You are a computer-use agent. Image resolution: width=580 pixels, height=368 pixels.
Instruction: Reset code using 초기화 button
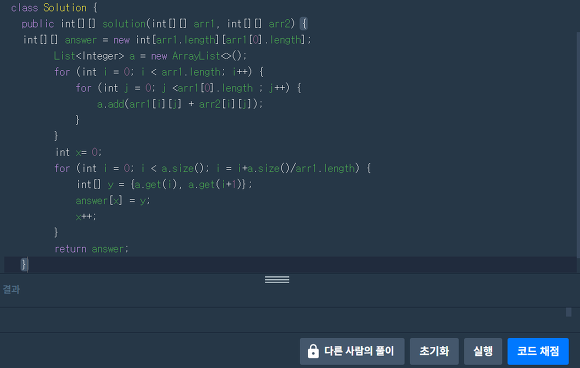pos(434,351)
